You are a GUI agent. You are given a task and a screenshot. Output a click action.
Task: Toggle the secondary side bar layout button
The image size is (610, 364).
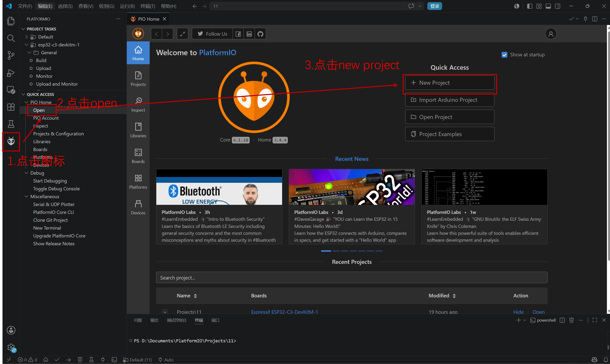[x=558, y=6]
